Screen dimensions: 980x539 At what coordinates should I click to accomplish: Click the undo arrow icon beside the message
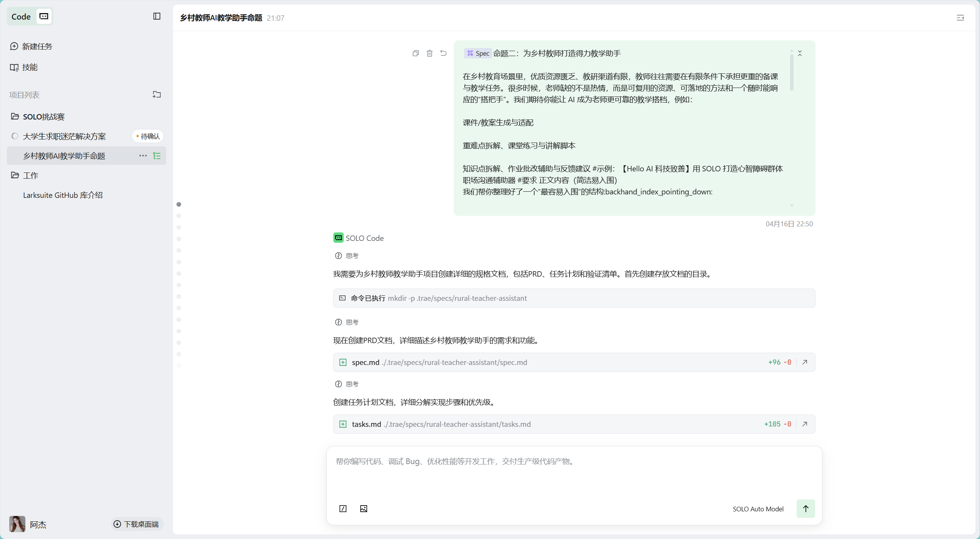[x=443, y=53]
